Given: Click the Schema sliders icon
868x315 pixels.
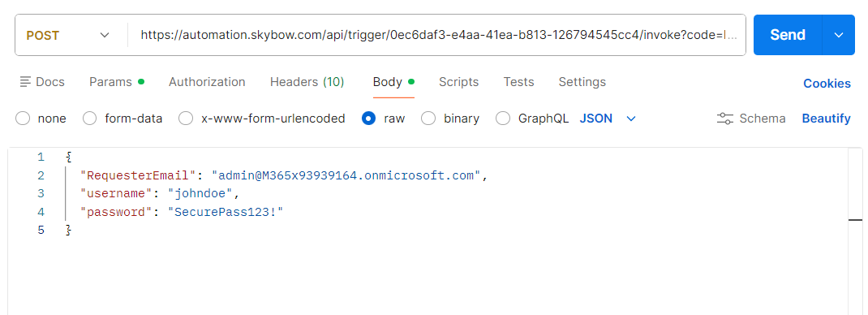Looking at the screenshot, I should [724, 119].
